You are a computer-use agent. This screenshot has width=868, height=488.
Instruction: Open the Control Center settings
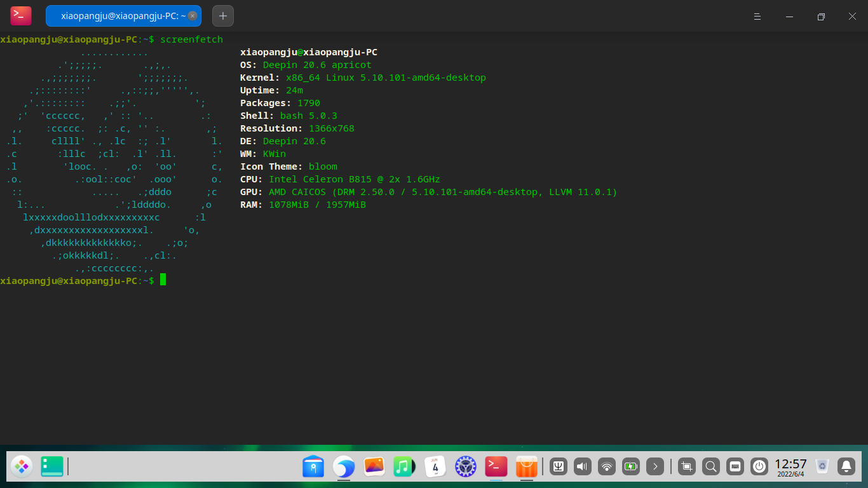pos(465,466)
